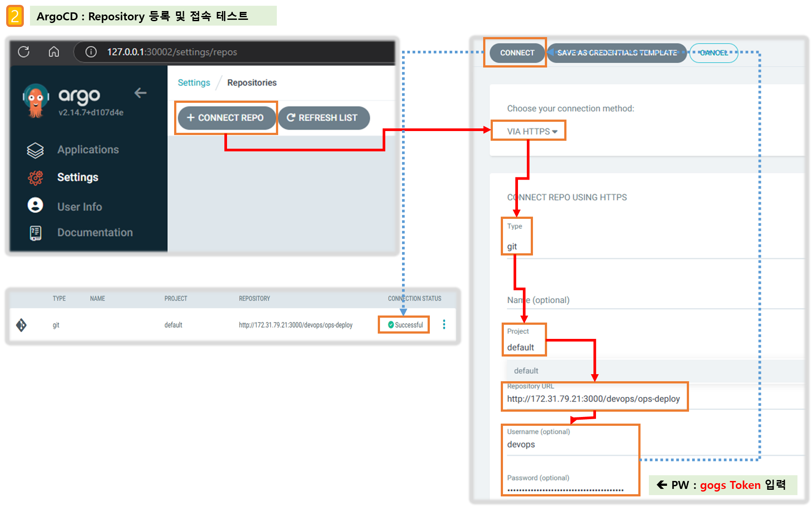Click the Documentation book icon

pyautogui.click(x=36, y=233)
